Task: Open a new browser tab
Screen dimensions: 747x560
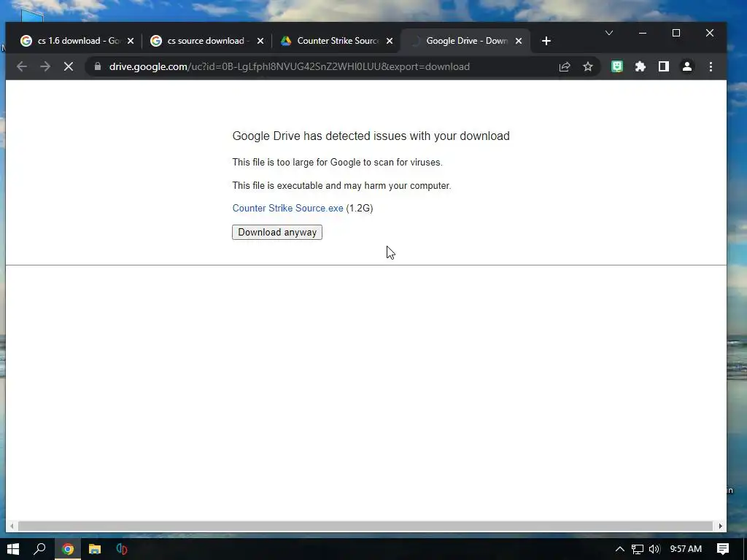Action: coord(546,41)
